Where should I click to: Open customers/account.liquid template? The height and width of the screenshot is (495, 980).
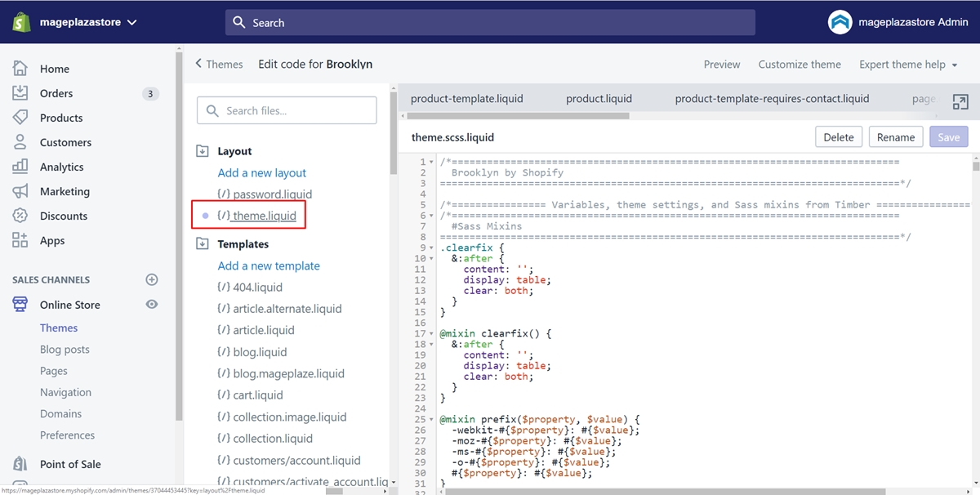coord(288,460)
